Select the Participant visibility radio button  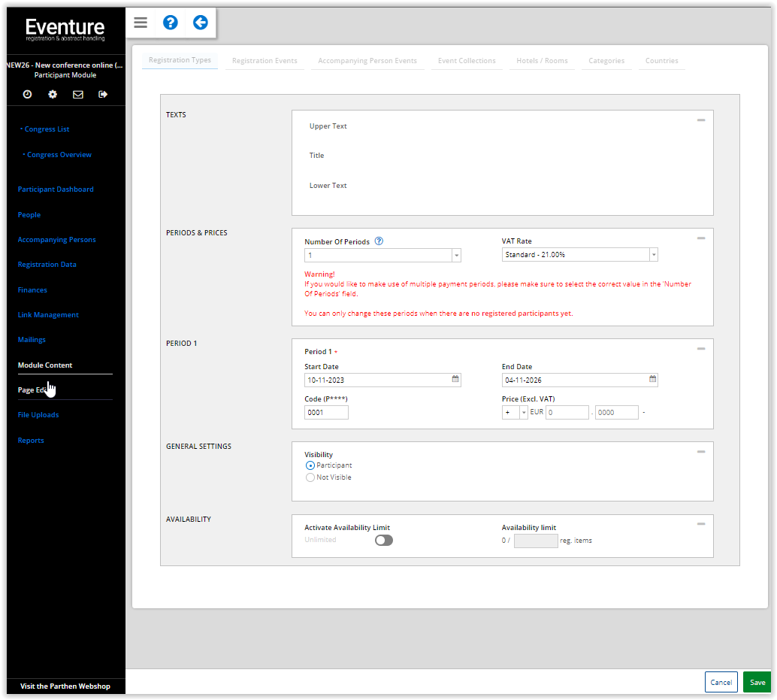tap(310, 465)
